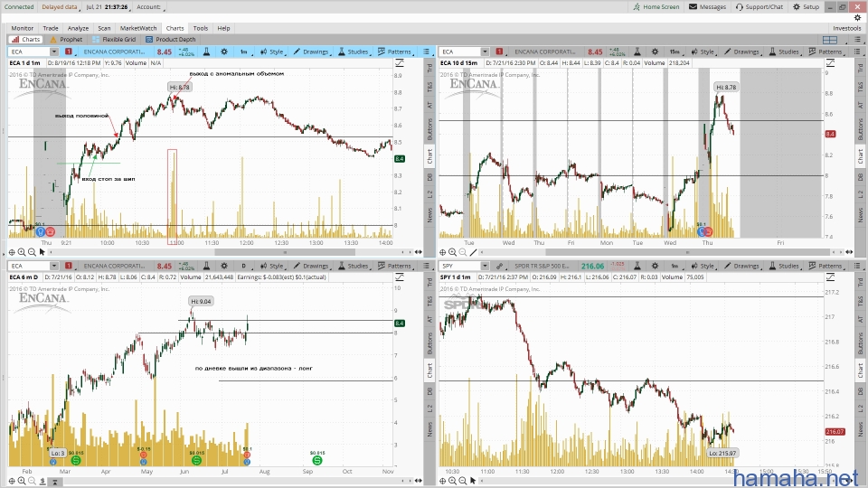Select crosshair pan tool under ECA 1m chart
This screenshot has width=868, height=488.
[12, 252]
